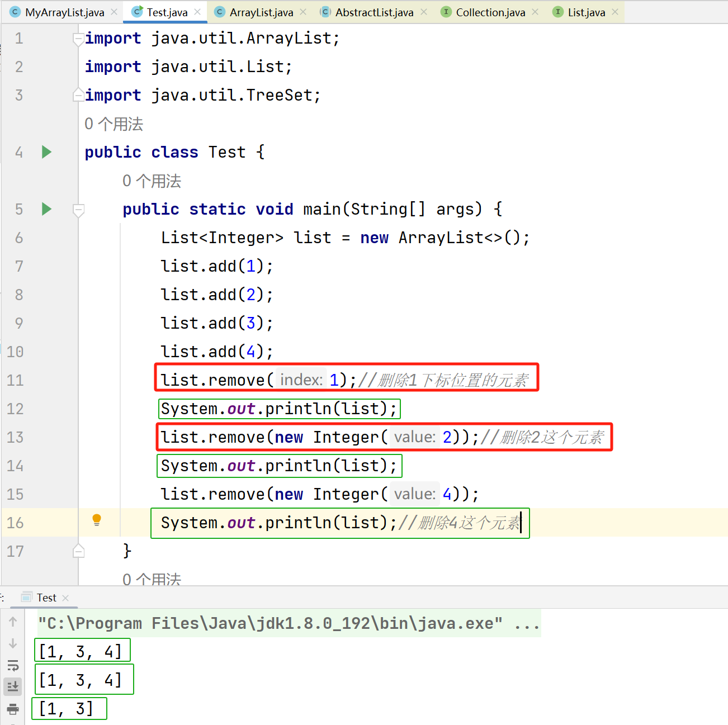Toggle scroll to end in console
The image size is (728, 725).
[x=13, y=686]
